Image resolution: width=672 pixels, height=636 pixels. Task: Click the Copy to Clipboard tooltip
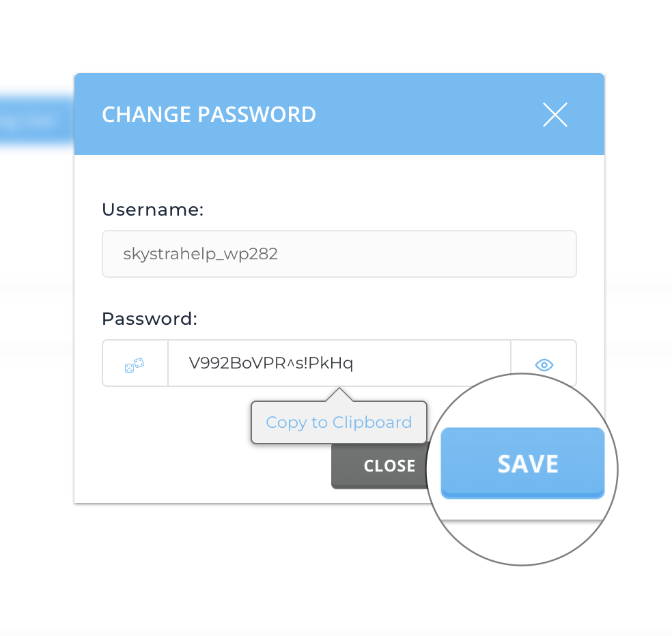(x=339, y=422)
